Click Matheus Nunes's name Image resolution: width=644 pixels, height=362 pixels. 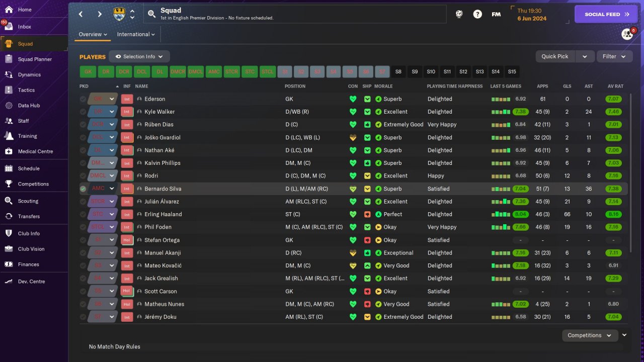click(x=165, y=304)
